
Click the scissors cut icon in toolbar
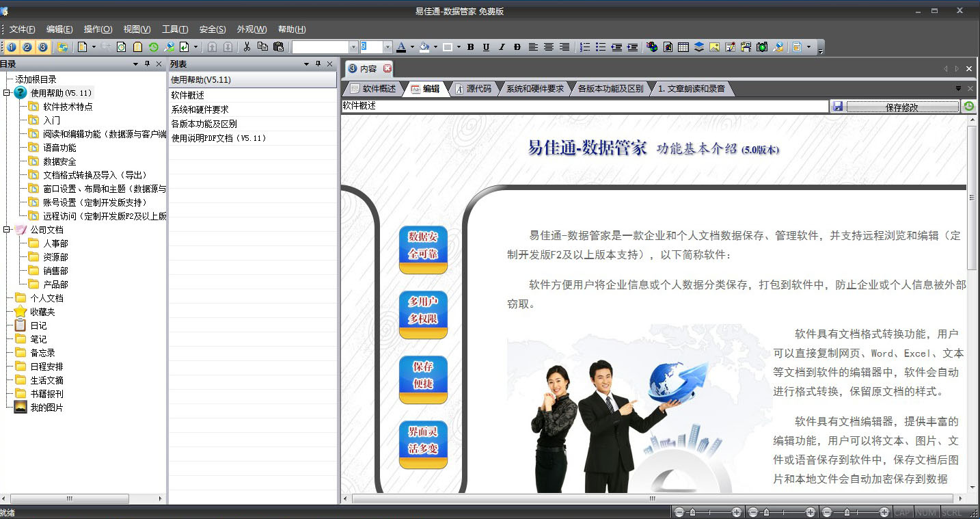click(247, 47)
